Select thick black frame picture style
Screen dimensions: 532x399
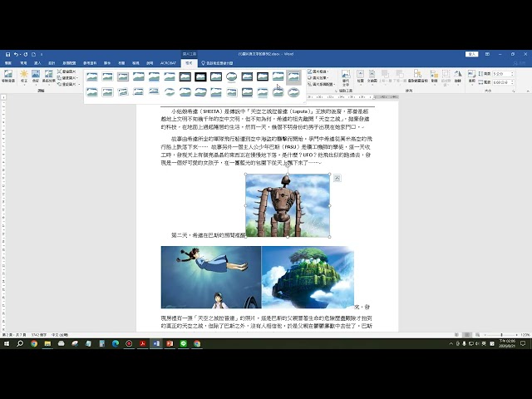(200, 77)
